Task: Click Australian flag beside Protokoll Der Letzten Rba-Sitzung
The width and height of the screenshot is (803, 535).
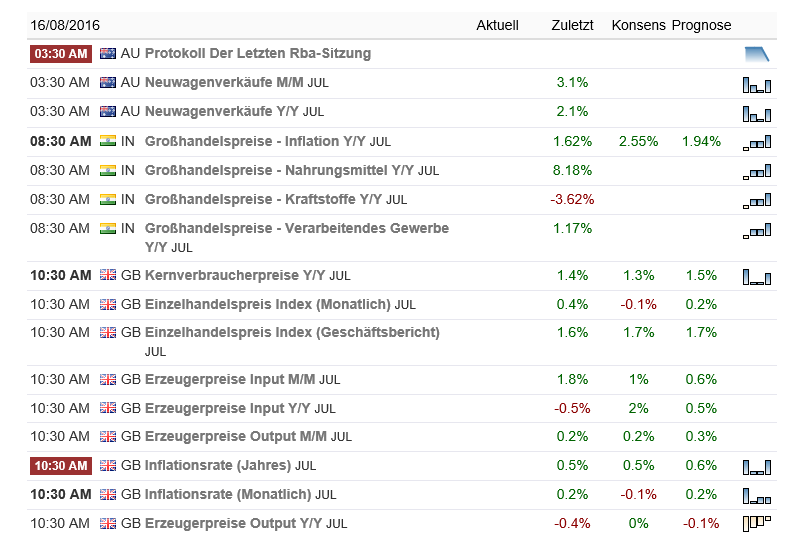Action: pyautogui.click(x=108, y=53)
